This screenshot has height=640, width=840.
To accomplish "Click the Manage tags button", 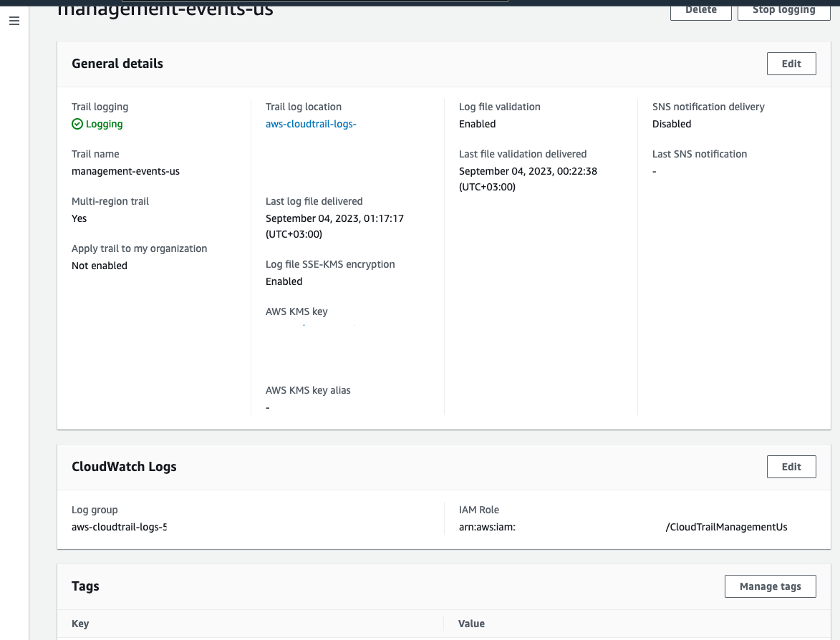I will pyautogui.click(x=770, y=586).
